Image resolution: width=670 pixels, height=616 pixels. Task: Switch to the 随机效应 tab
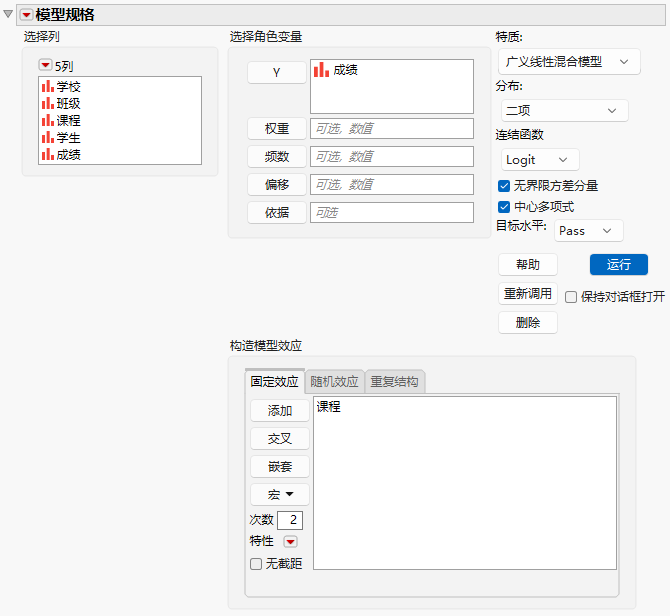point(334,381)
